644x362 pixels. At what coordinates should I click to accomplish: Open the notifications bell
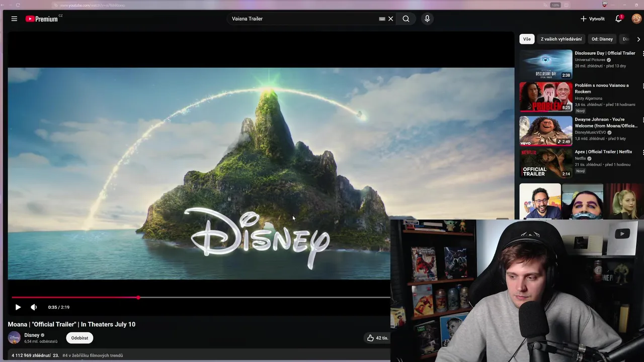(618, 19)
